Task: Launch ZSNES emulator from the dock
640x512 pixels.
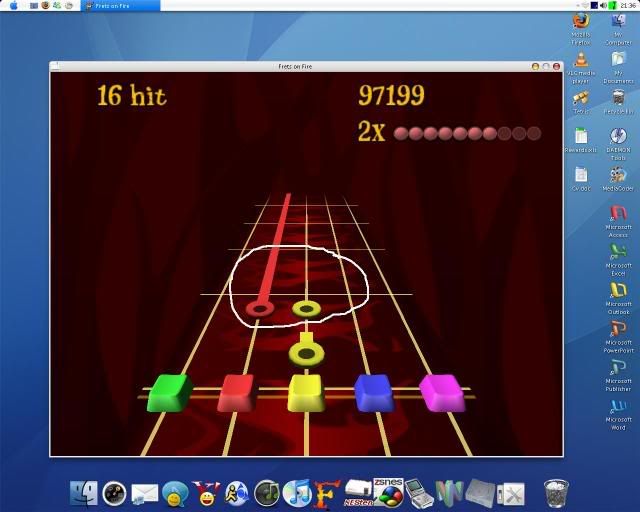Action: [x=388, y=492]
